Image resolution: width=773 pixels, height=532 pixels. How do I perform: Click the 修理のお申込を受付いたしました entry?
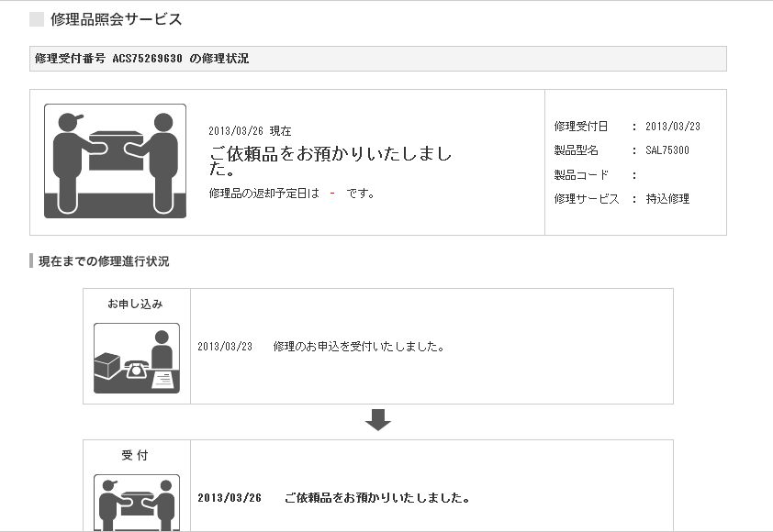[x=360, y=347]
